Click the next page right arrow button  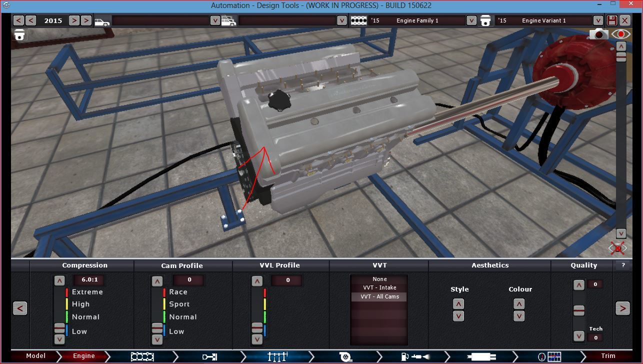click(x=622, y=308)
